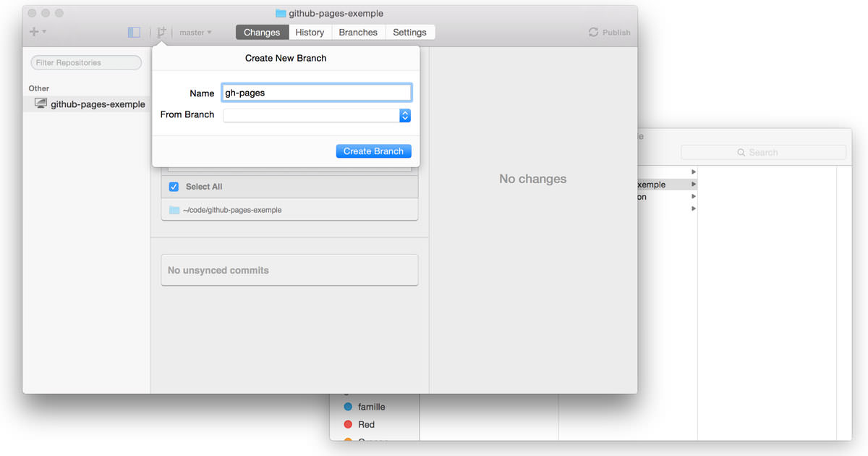Image resolution: width=868 pixels, height=456 pixels.
Task: Click the Publish button label
Action: click(616, 33)
